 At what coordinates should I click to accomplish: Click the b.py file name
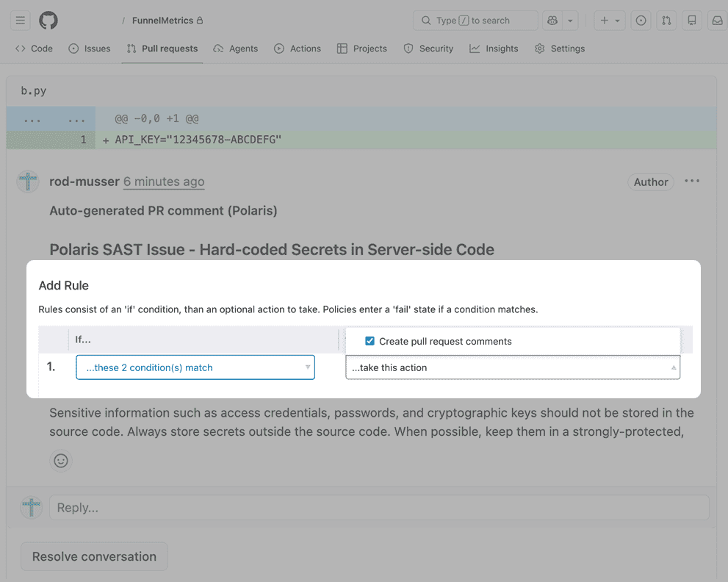(x=34, y=90)
